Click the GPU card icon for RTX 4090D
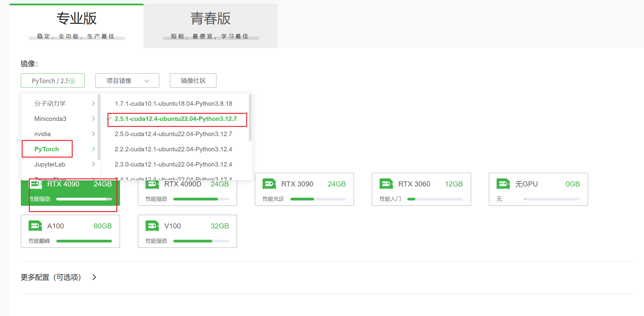Image resolution: width=644 pixels, height=316 pixels. point(152,185)
